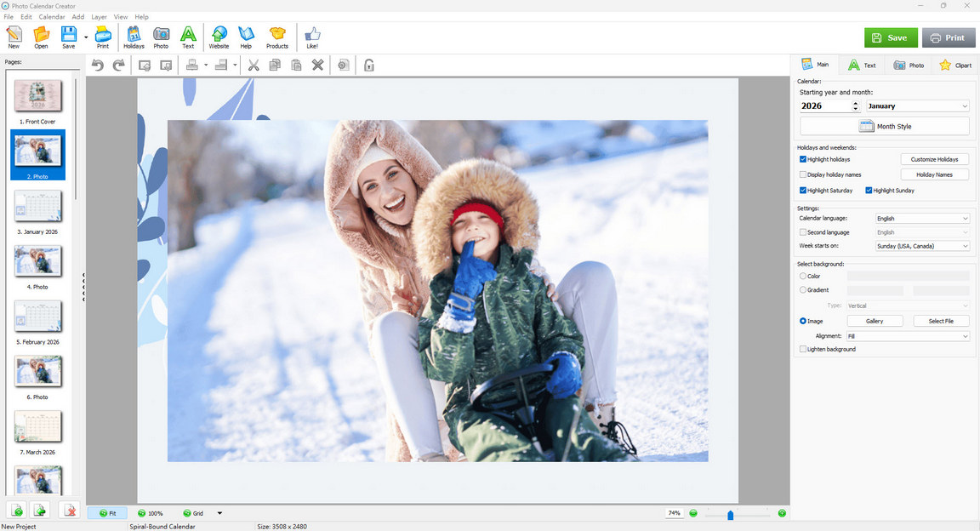Open the starting month dropdown showing January
The height and width of the screenshot is (531, 980).
click(x=917, y=106)
